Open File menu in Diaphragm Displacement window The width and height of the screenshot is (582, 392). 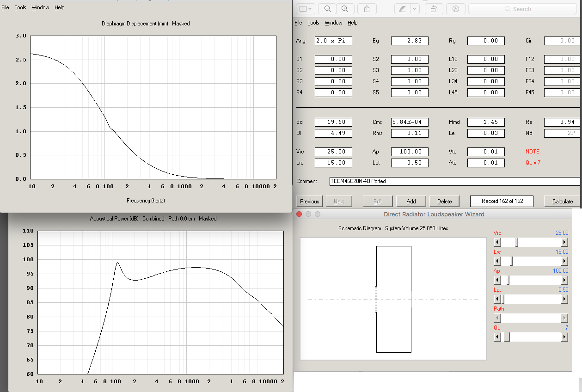(x=5, y=8)
